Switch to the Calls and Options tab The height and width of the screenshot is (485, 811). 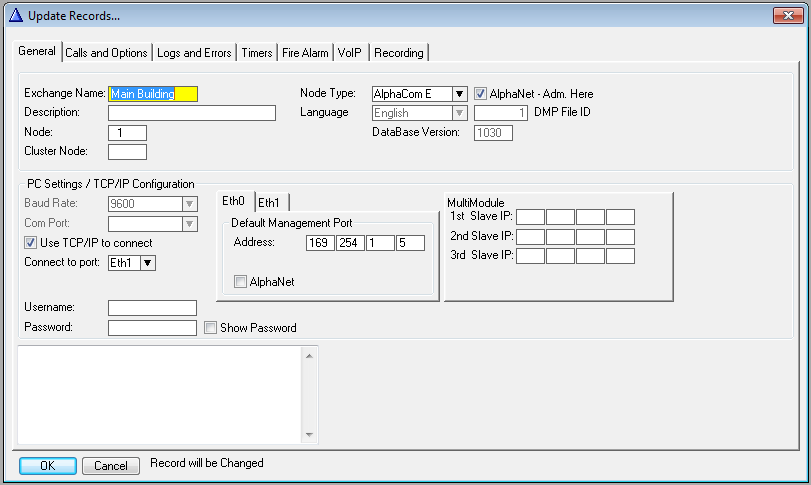[x=106, y=53]
